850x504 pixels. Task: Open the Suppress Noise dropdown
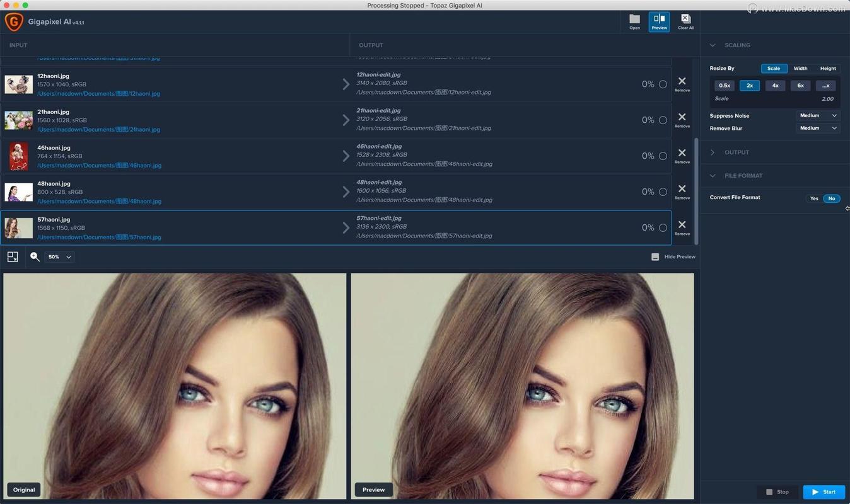(x=818, y=115)
